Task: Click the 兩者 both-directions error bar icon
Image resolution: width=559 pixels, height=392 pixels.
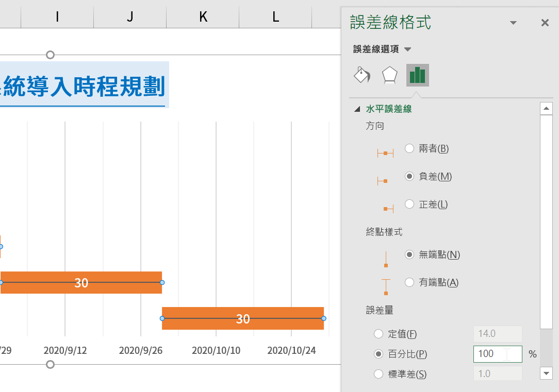Action: (385, 154)
